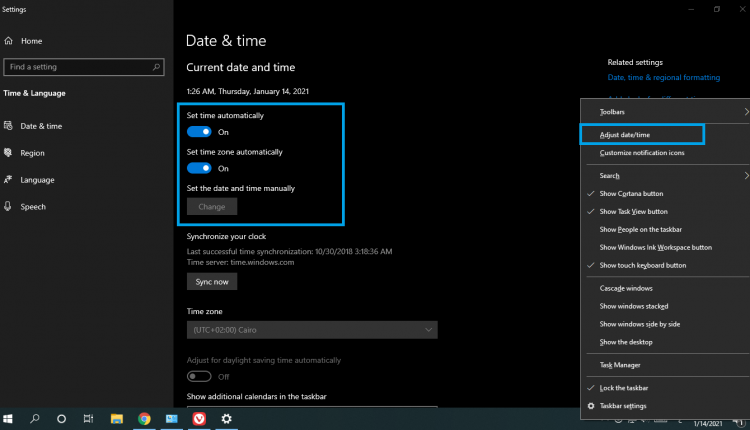Click the gear icon beside Taskbar settings
Viewport: 750px width, 430px height.
591,406
